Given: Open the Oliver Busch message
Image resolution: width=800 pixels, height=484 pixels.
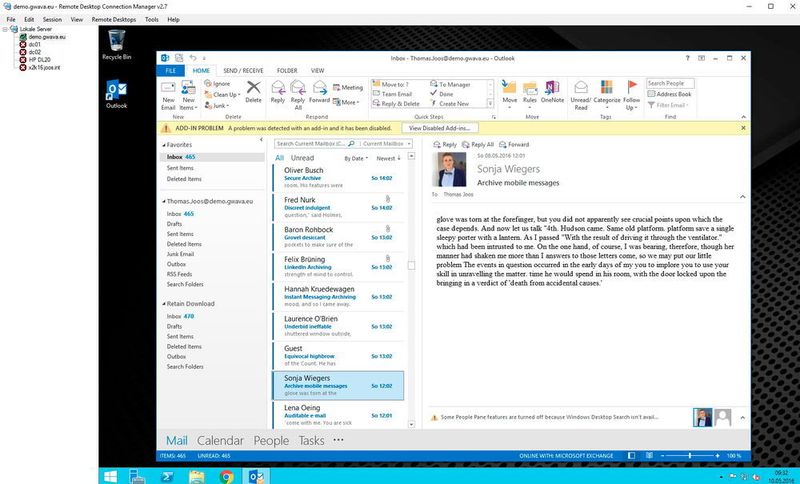Looking at the screenshot, I should tap(338, 177).
